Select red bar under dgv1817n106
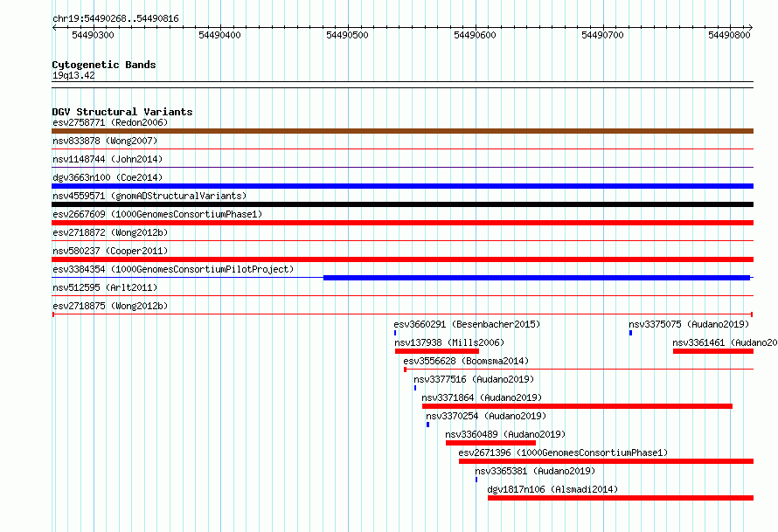 click(621, 498)
